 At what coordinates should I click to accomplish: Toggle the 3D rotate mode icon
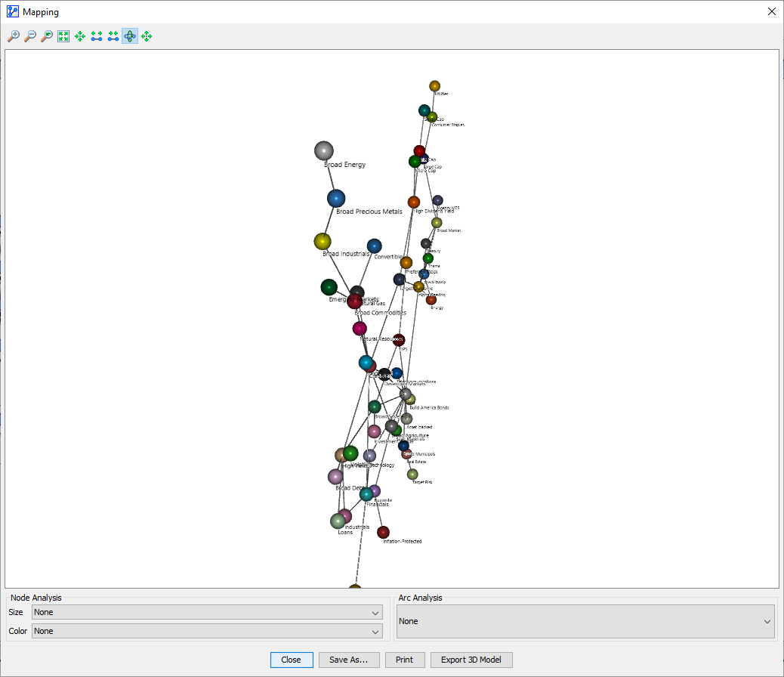(x=130, y=36)
